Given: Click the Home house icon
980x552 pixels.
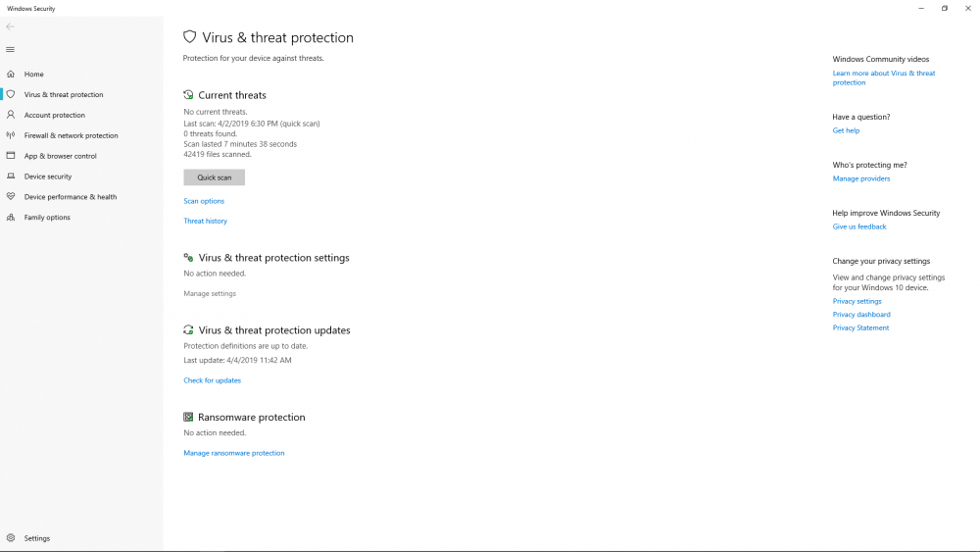Looking at the screenshot, I should [11, 75].
